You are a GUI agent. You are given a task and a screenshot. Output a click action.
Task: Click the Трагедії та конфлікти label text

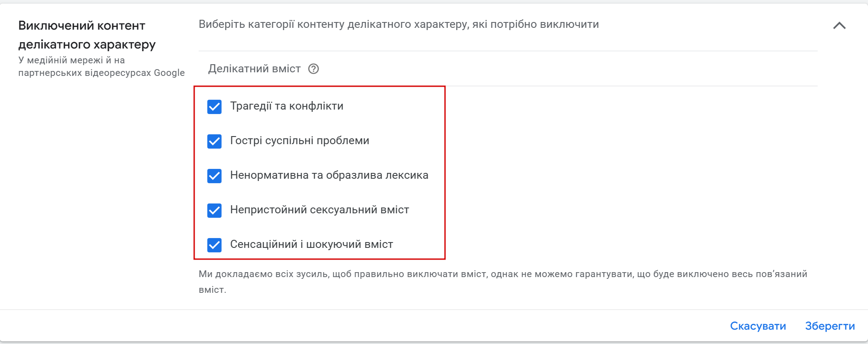pos(286,106)
